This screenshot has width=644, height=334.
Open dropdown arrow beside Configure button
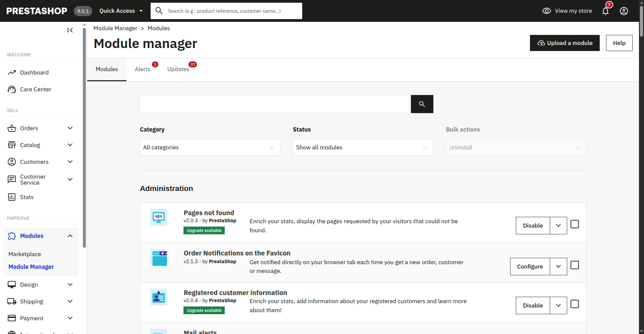(558, 267)
